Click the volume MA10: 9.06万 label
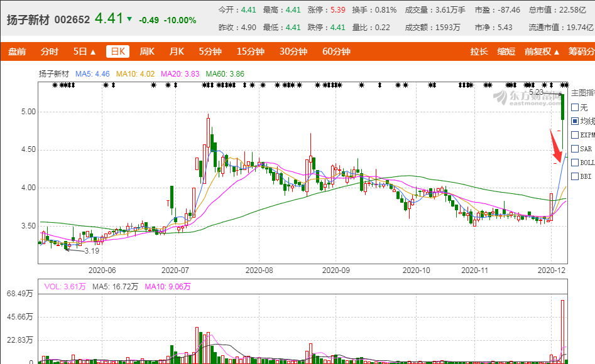595x364 pixels. (167, 287)
